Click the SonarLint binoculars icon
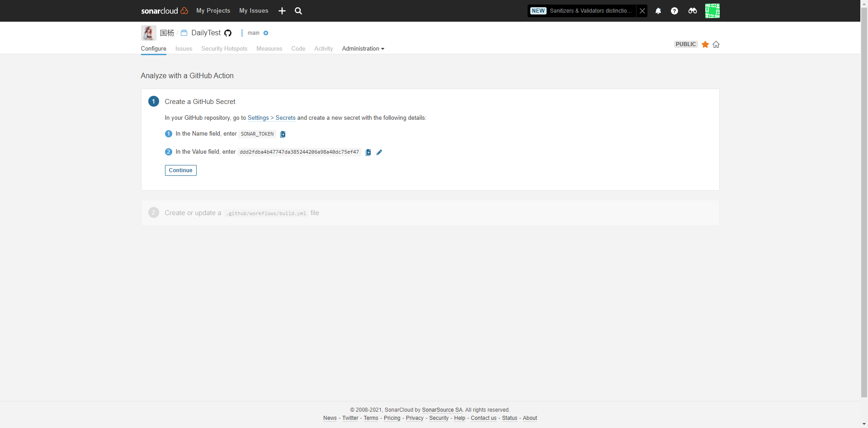The image size is (868, 428). (692, 10)
